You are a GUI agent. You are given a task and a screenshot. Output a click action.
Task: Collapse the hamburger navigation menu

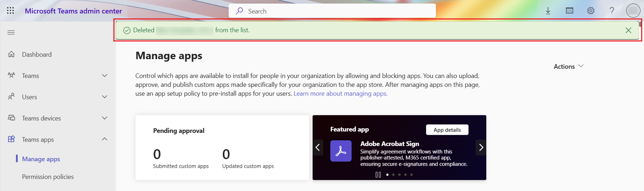11,33
